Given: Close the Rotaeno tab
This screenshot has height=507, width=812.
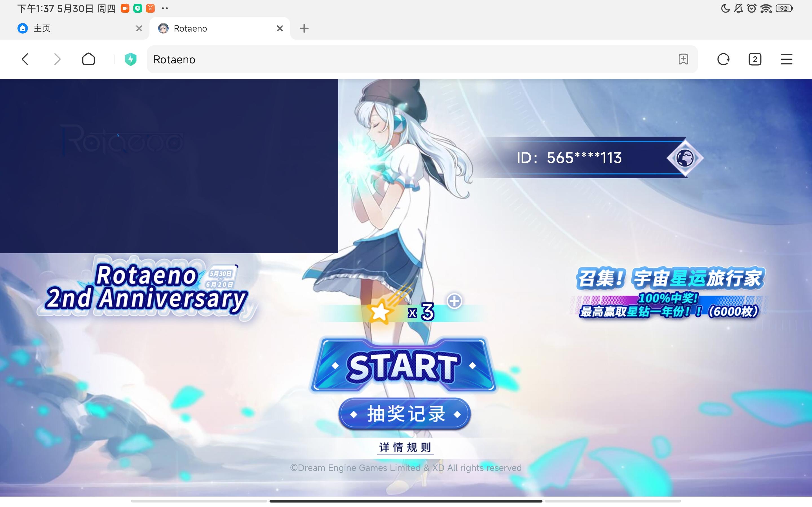Looking at the screenshot, I should point(279,28).
